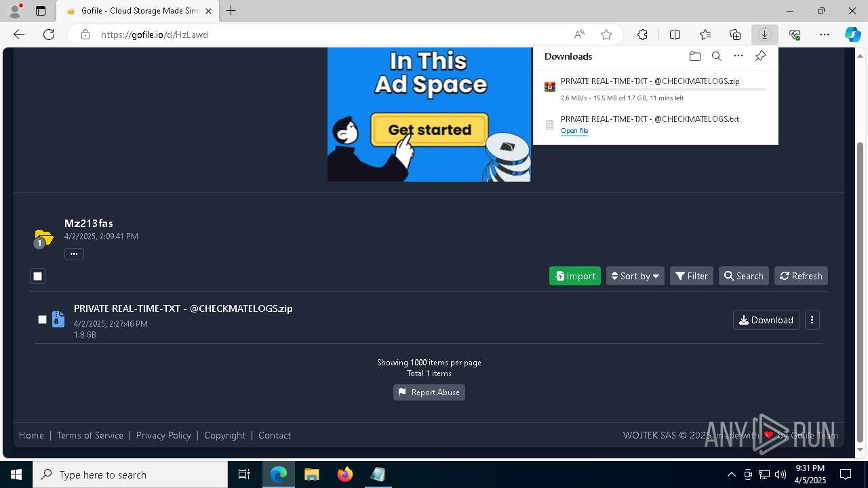The width and height of the screenshot is (868, 488).
Task: Close the Gofile tab
Action: click(x=209, y=11)
